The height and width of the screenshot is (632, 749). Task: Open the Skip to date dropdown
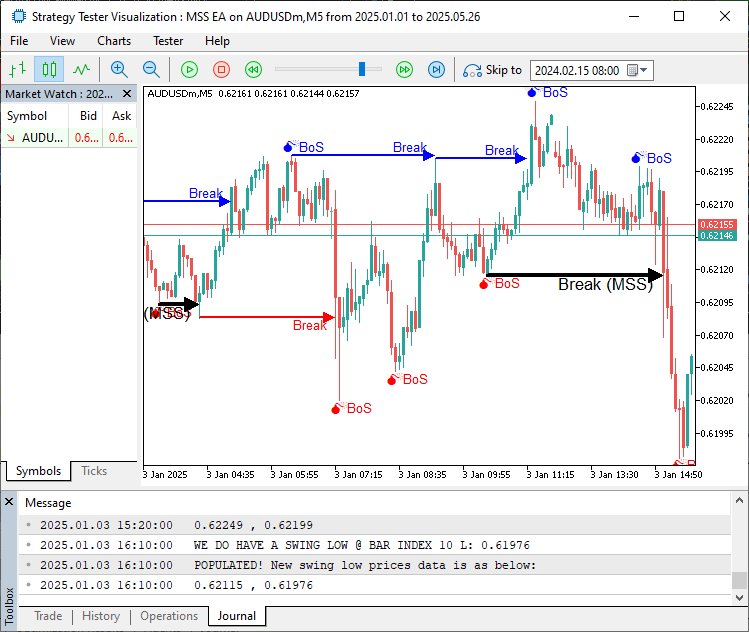coord(643,71)
